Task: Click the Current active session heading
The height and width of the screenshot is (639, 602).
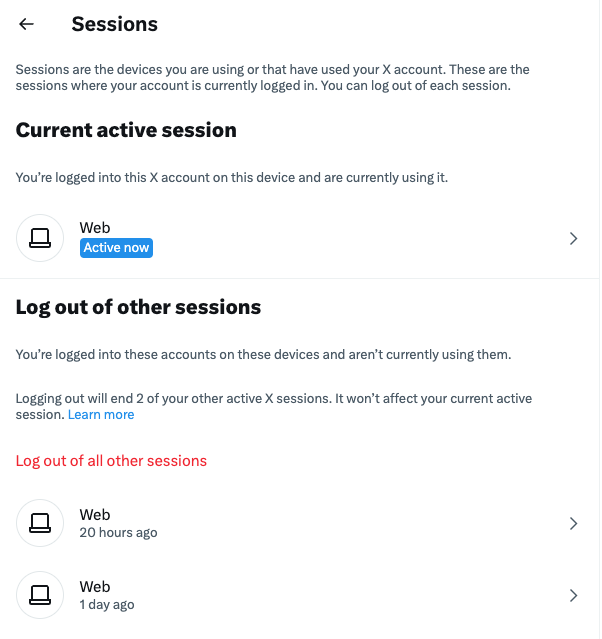Action: click(x=126, y=130)
